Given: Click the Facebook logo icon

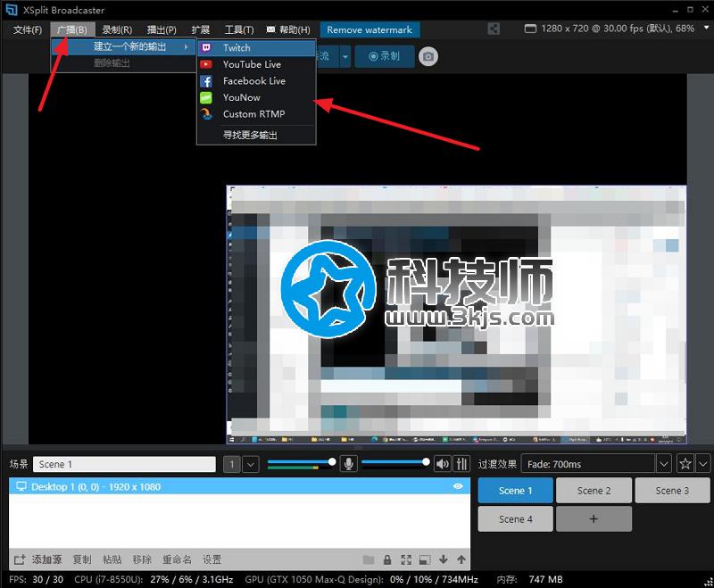Looking at the screenshot, I should [206, 81].
